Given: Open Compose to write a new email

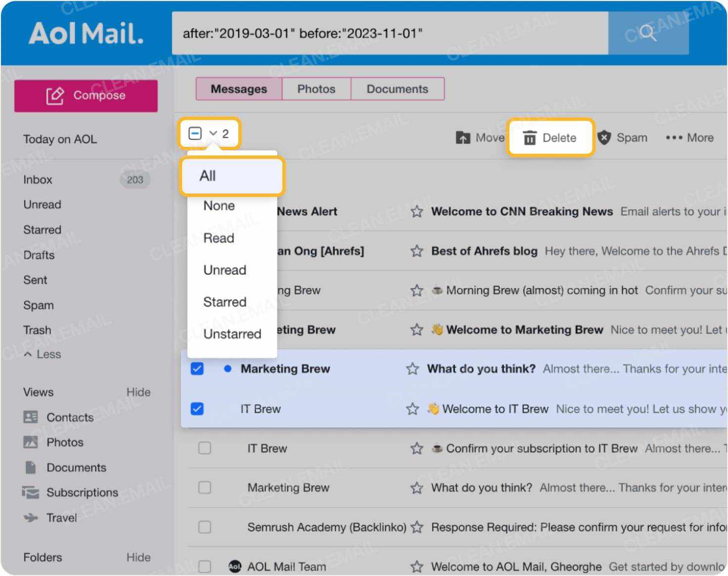Looking at the screenshot, I should 86,95.
